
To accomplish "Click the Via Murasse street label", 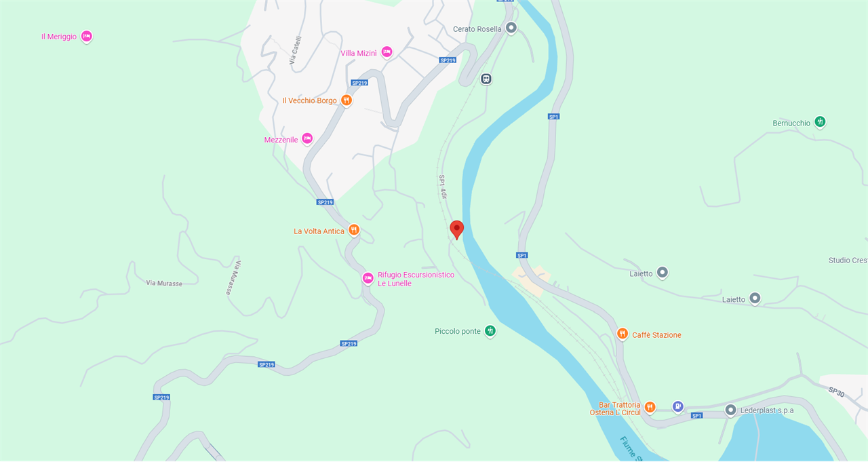I will coord(164,283).
